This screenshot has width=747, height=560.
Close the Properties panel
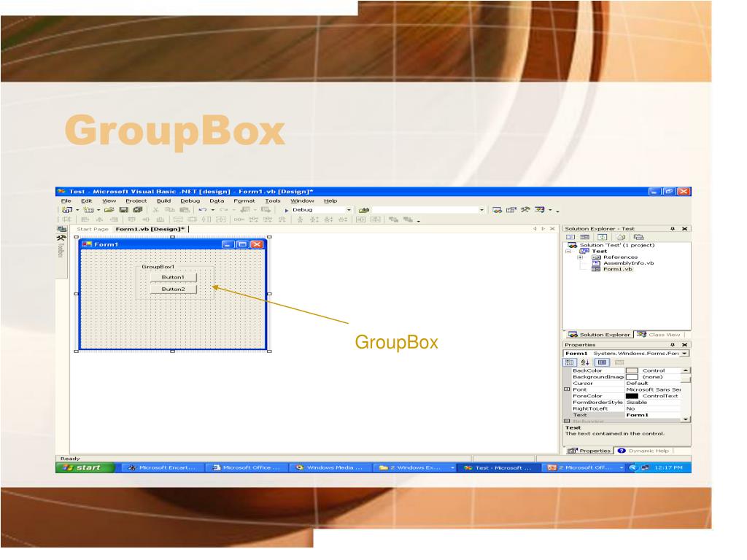684,345
